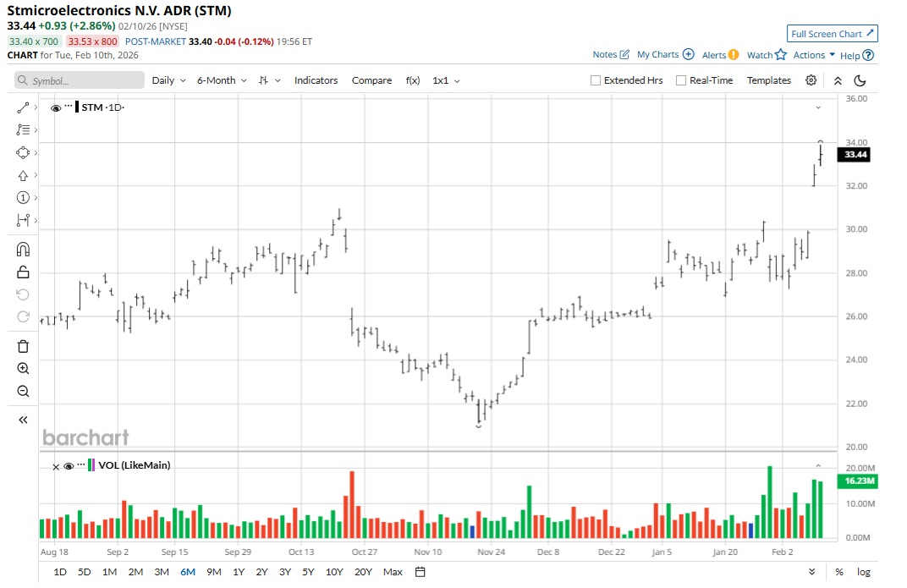The height and width of the screenshot is (588, 907).
Task: Undo the last chart action
Action: click(23, 295)
